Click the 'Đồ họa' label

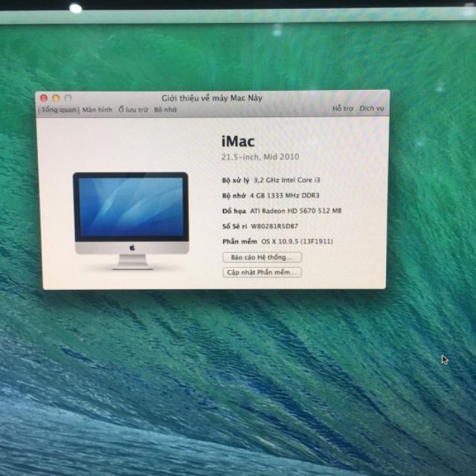point(234,210)
